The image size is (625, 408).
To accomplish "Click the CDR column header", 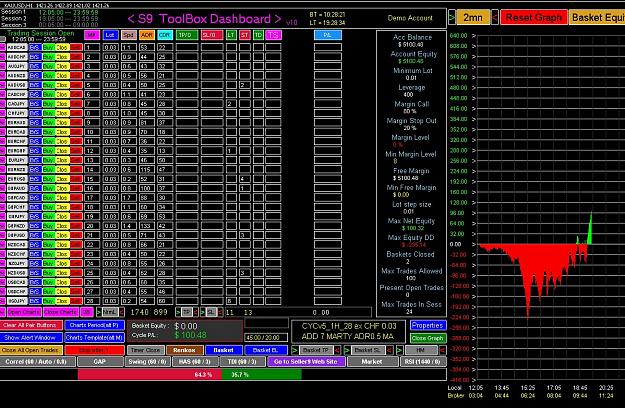I will pyautogui.click(x=165, y=35).
